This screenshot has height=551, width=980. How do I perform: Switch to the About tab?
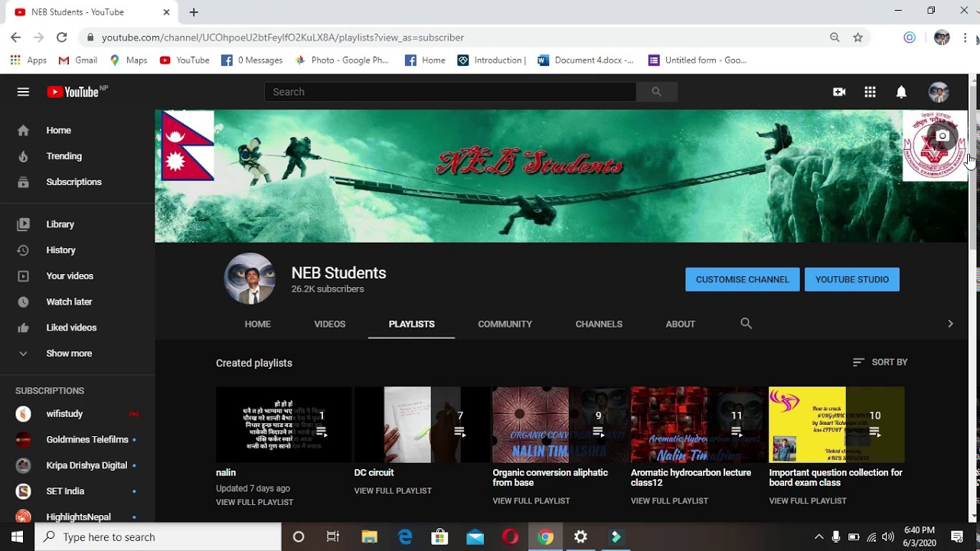[680, 324]
